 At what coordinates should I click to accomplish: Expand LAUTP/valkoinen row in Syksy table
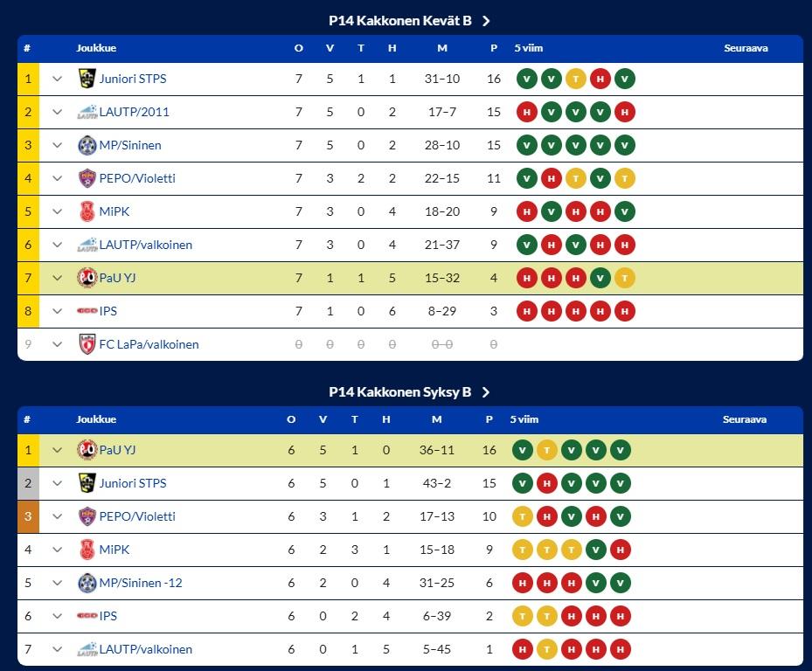click(x=58, y=649)
